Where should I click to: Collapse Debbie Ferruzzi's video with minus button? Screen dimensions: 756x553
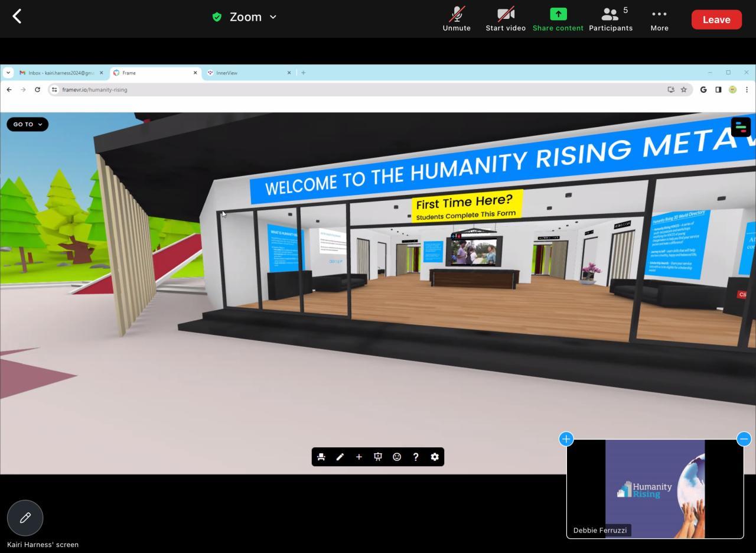coord(744,439)
